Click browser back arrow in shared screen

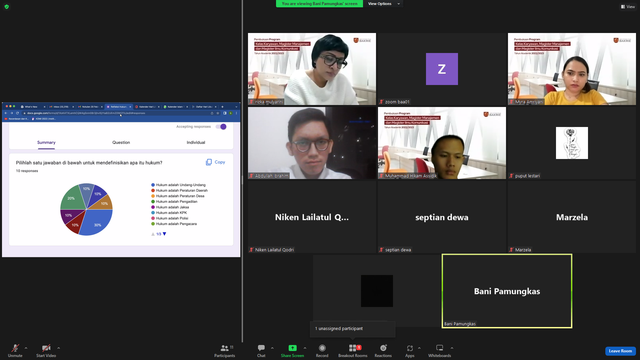[6, 113]
